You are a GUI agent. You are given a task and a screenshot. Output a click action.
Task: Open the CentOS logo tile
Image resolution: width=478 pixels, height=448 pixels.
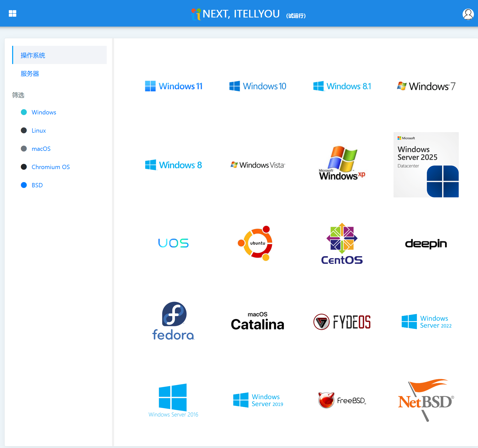click(x=342, y=243)
